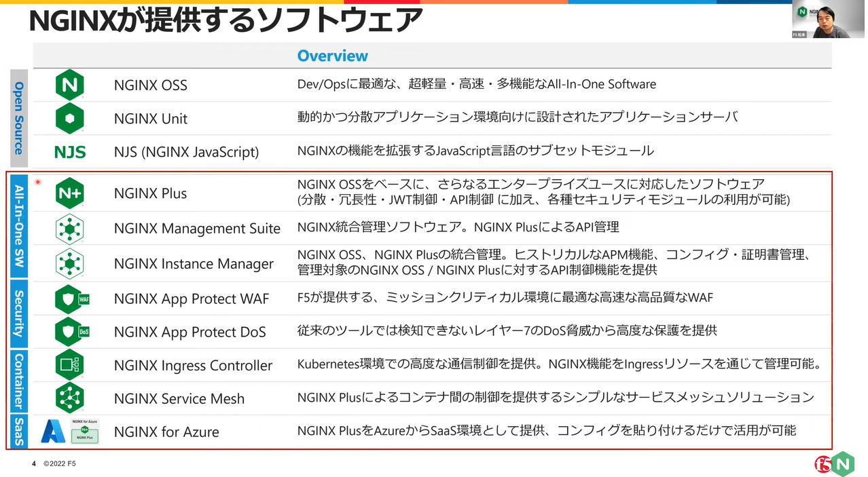Click the green NJS logo
Viewport: 868px width, 477px height.
click(x=70, y=151)
